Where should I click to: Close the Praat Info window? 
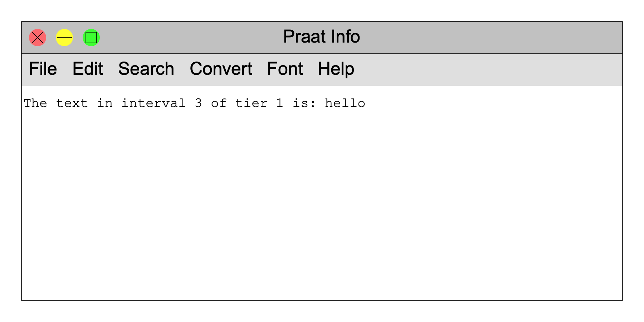click(38, 38)
